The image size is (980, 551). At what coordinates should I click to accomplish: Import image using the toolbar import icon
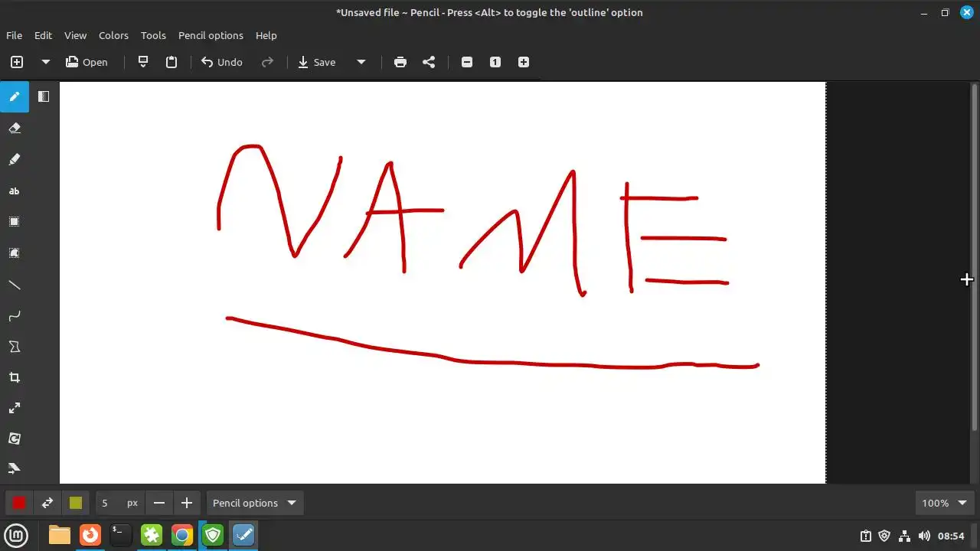click(142, 62)
